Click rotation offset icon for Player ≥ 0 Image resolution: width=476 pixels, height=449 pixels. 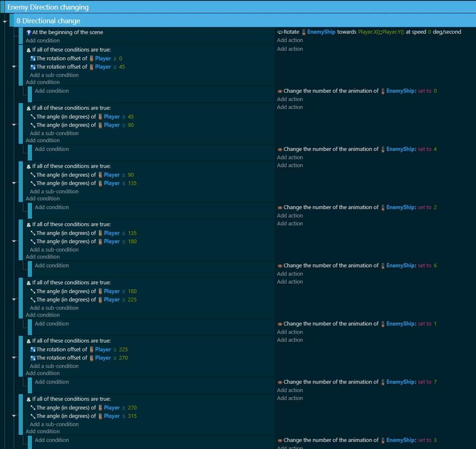tap(33, 59)
